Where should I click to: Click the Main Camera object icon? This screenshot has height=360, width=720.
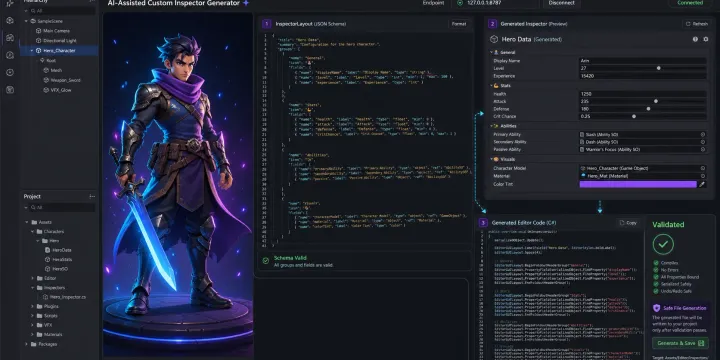click(39, 31)
